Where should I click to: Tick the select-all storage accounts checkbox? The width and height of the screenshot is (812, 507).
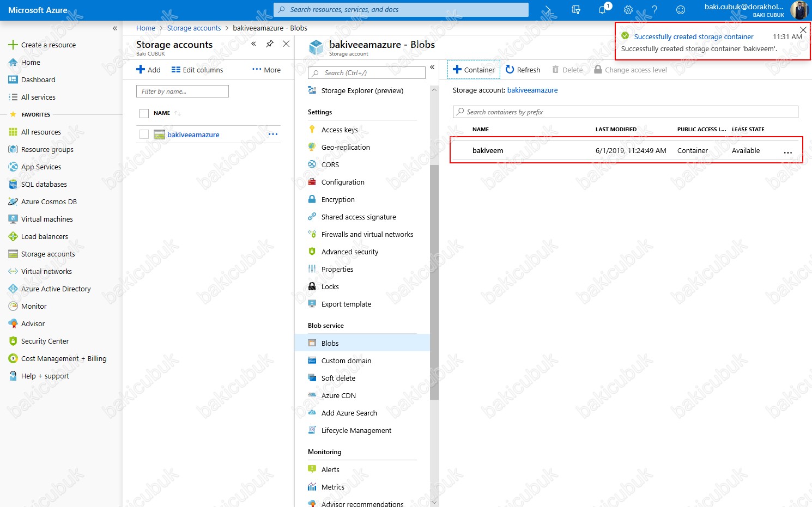point(144,113)
